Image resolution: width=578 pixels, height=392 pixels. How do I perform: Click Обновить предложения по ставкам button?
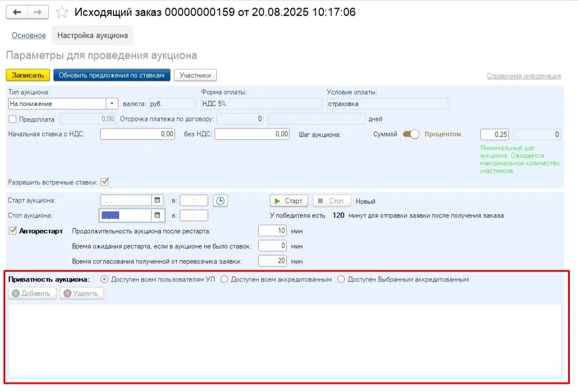[x=112, y=75]
